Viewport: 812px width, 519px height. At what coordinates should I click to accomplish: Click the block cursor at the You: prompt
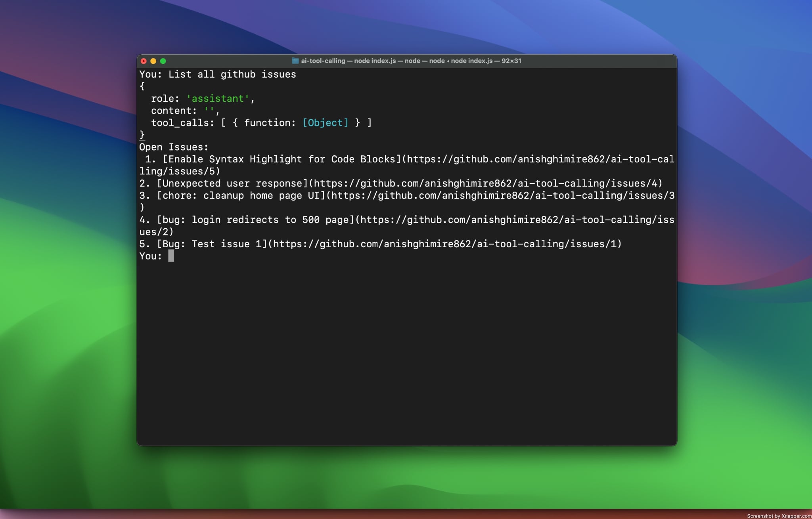[x=171, y=256]
